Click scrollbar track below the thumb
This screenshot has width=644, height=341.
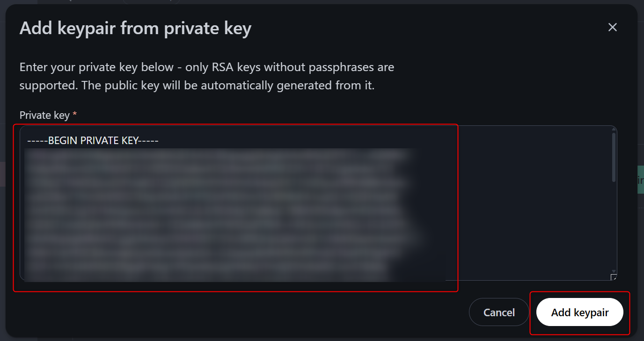(x=614, y=225)
